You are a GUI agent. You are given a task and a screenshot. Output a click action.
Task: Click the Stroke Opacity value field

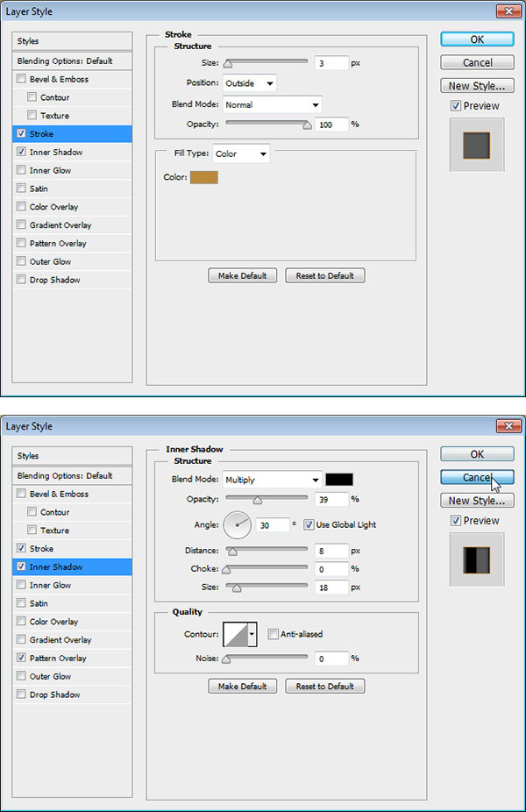tap(331, 125)
